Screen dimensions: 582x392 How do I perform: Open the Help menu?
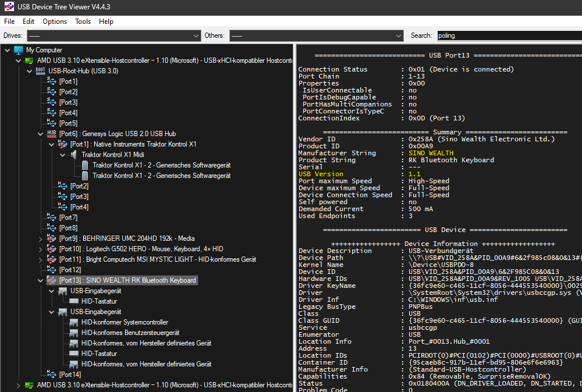[x=106, y=22]
